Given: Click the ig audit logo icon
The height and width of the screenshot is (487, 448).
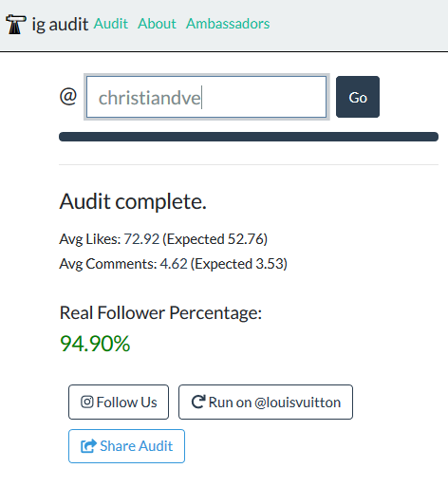Looking at the screenshot, I should coord(15,24).
